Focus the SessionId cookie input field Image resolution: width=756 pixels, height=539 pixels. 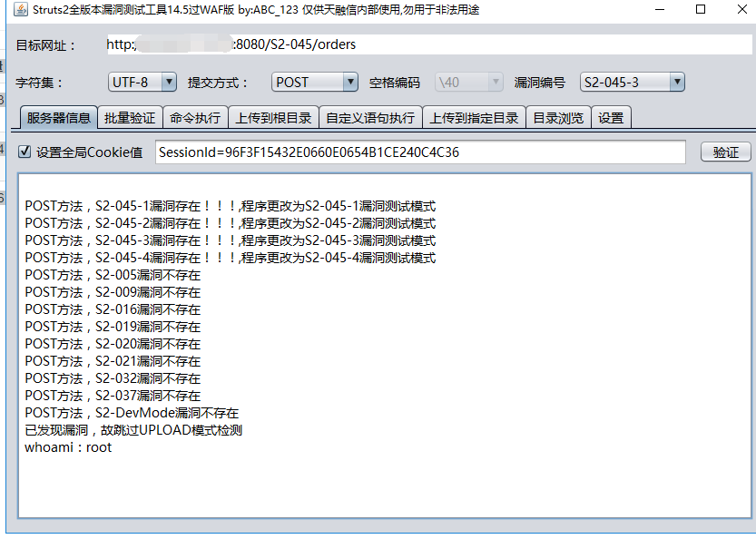point(420,152)
